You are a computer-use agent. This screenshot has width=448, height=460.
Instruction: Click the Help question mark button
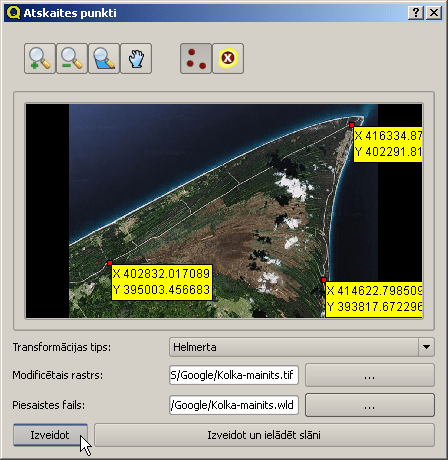416,13
